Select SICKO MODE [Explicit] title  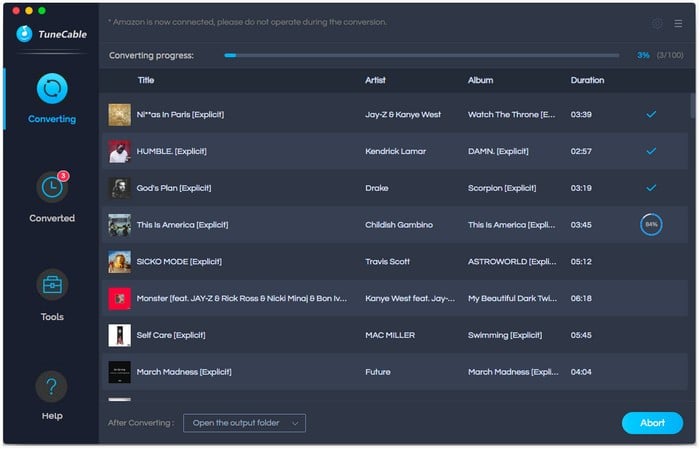(x=179, y=262)
